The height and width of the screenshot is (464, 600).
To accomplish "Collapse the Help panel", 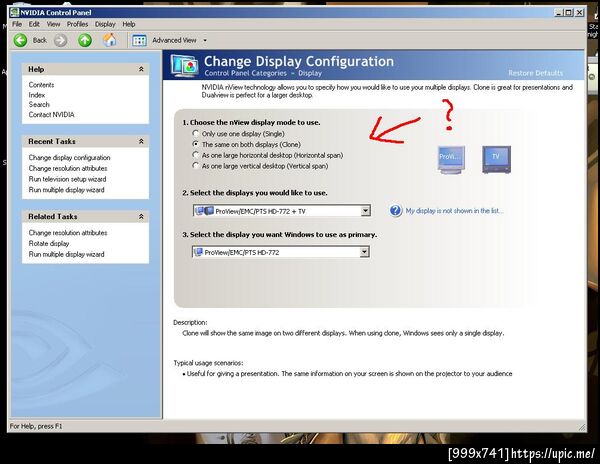I will [x=141, y=69].
